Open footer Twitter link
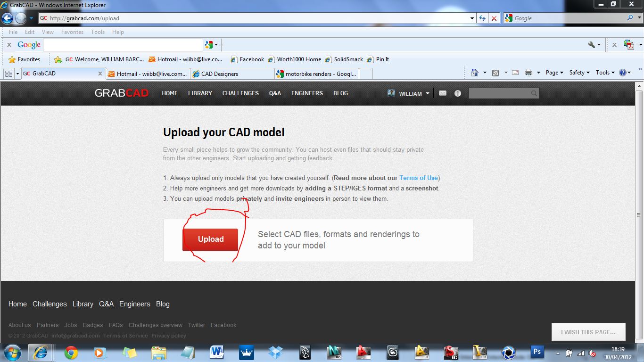The width and height of the screenshot is (644, 362). (197, 325)
